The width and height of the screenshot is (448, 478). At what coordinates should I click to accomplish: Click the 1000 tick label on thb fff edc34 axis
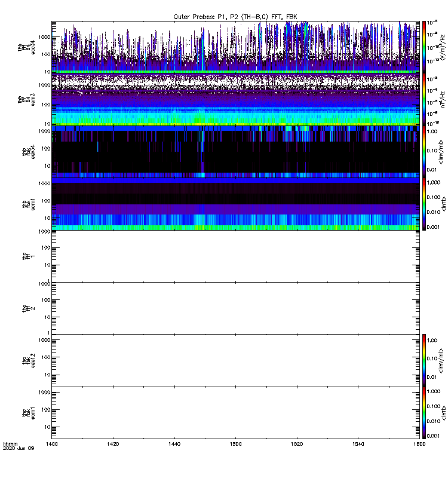pyautogui.click(x=44, y=37)
